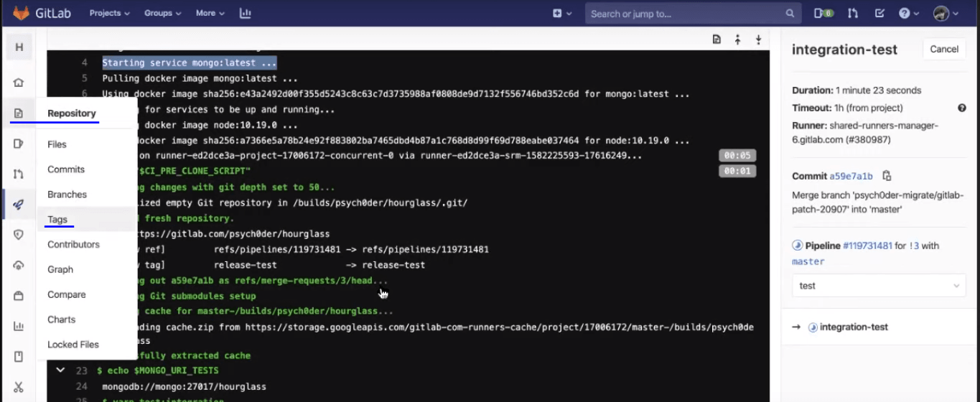Viewport: 980px width, 402px height.
Task: Click the search magnifier icon
Action: (x=790, y=13)
